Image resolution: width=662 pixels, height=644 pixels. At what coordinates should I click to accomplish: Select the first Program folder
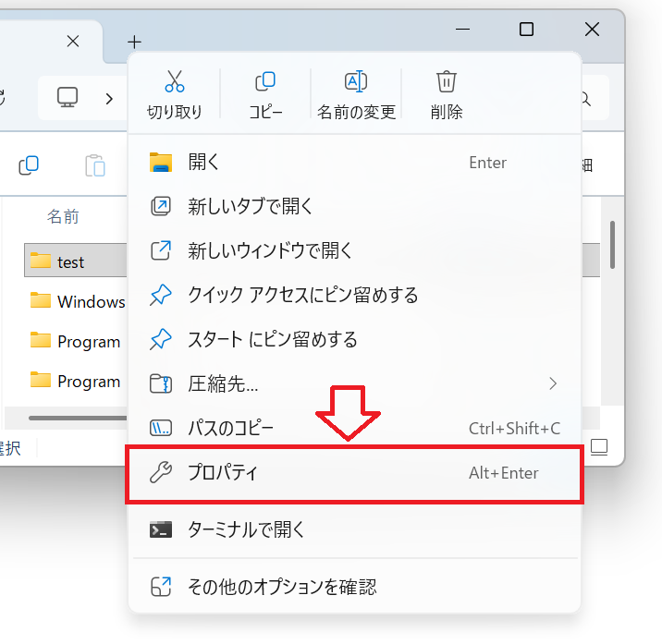pyautogui.click(x=76, y=341)
